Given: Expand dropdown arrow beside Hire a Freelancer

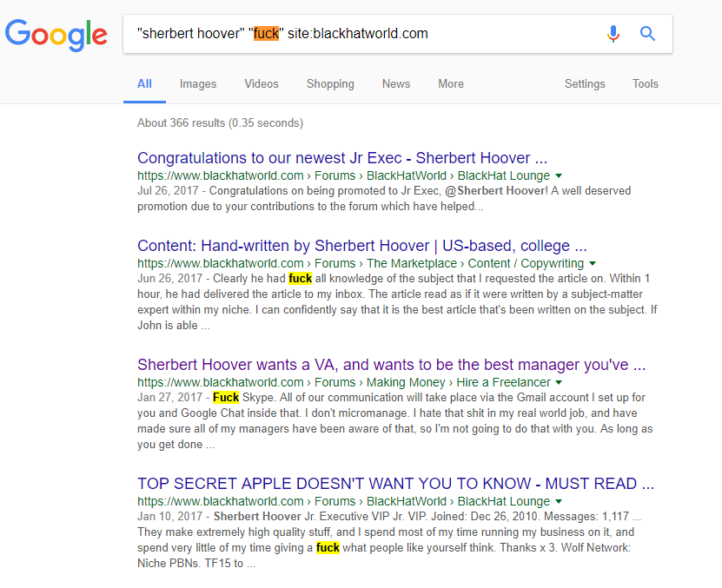Looking at the screenshot, I should [559, 382].
